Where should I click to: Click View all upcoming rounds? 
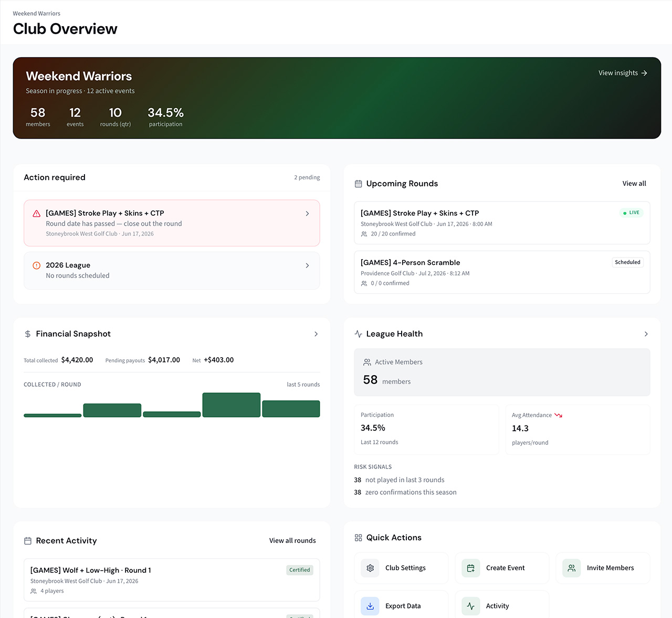click(634, 184)
